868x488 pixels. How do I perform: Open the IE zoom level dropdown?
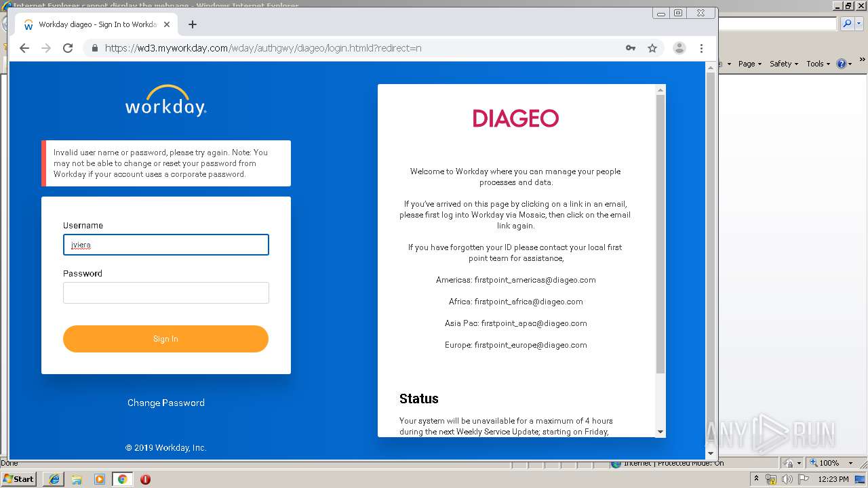(851, 463)
